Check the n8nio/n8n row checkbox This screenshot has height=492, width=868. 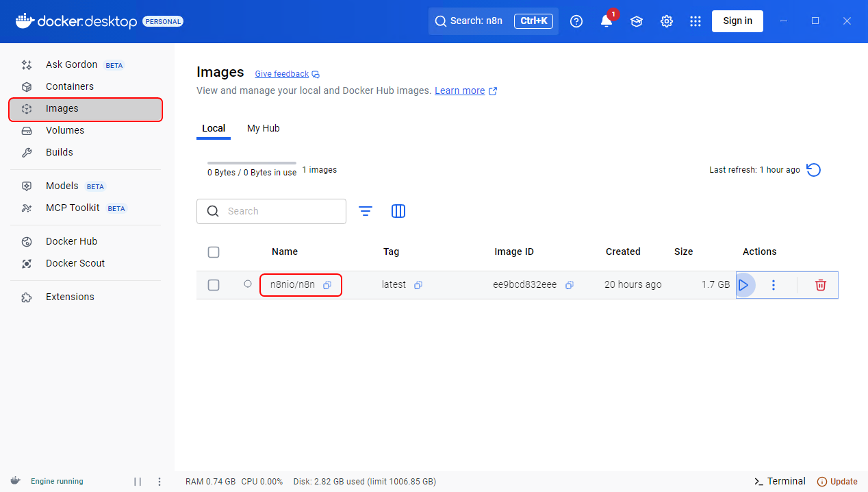coord(214,285)
